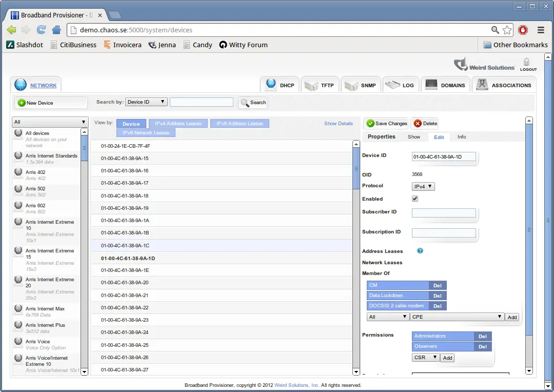Switch to the Info tab
This screenshot has height=392, width=554.
[x=462, y=137]
